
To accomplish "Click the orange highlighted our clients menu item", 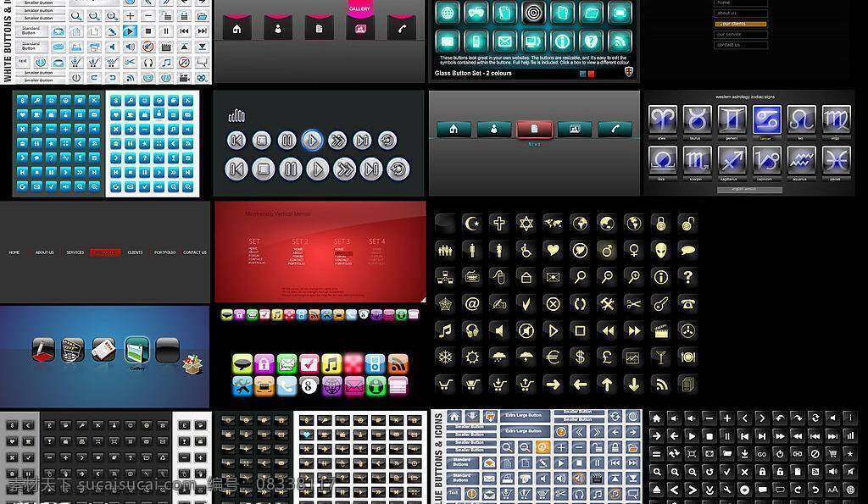I will coord(741,24).
